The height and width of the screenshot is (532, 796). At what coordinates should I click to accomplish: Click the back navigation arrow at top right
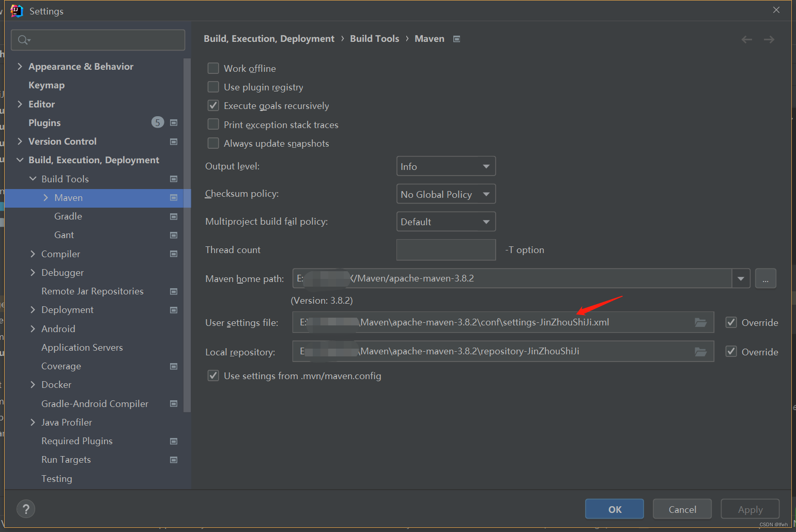pyautogui.click(x=746, y=39)
